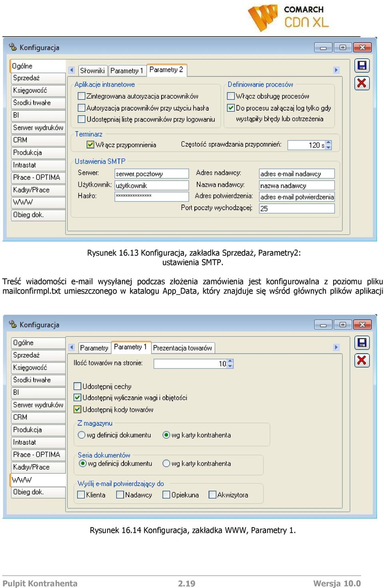The width and height of the screenshot is (384, 588).
Task: Click the Użytkownik input field
Action: point(152,185)
